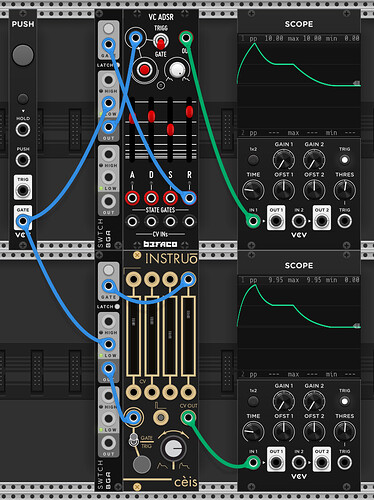Click the third ceis fader slider
The image size is (374, 500).
[x=170, y=337]
